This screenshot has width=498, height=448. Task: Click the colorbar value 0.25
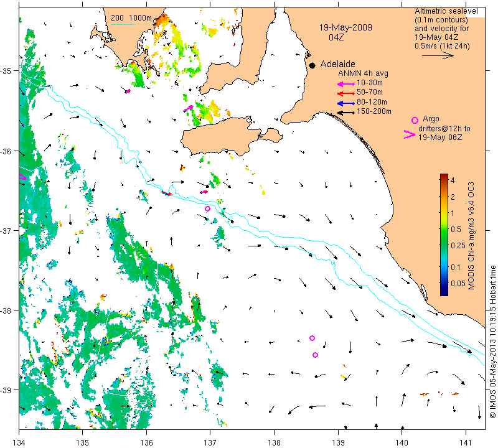pyautogui.click(x=458, y=245)
